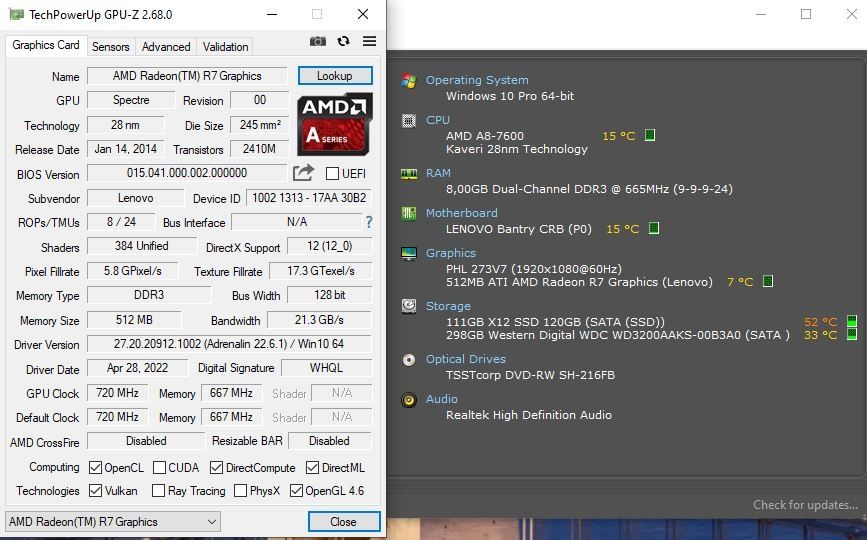Click the Digital Signature value WHQL
Screen dimensions: 867x540
tap(326, 368)
